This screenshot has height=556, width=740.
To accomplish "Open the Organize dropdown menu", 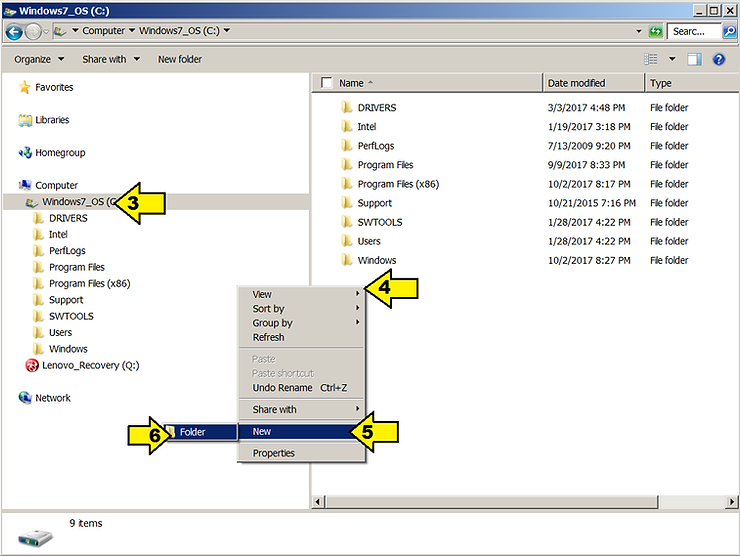I will tap(39, 60).
